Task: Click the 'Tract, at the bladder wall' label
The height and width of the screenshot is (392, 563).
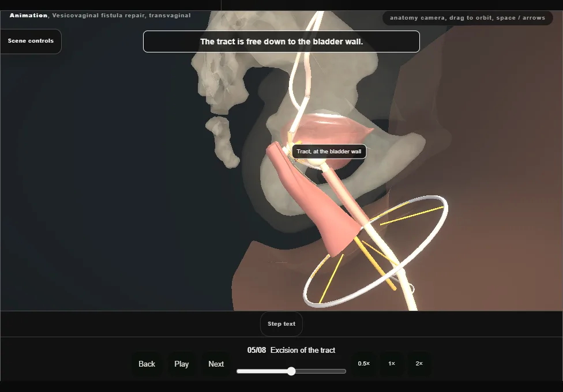Action: [x=329, y=152]
